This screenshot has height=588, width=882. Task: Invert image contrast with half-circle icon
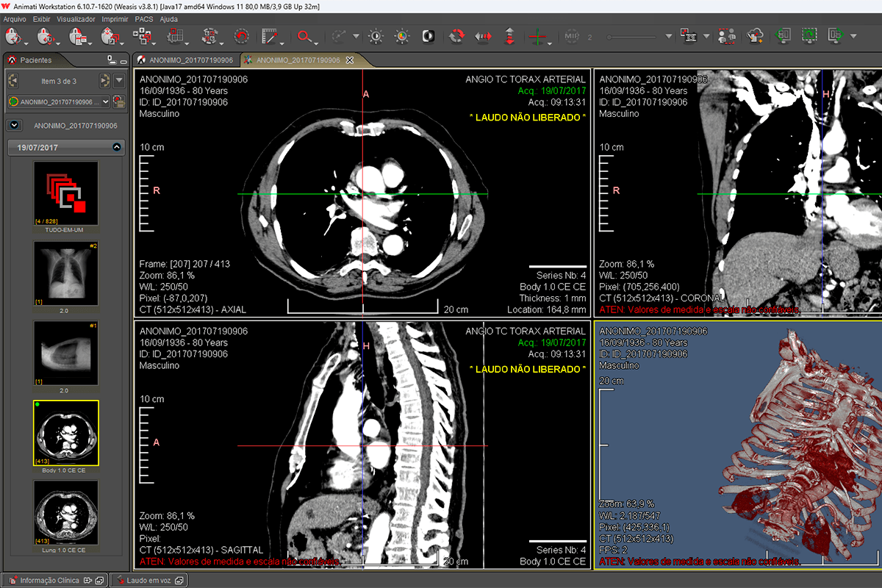[x=428, y=35]
